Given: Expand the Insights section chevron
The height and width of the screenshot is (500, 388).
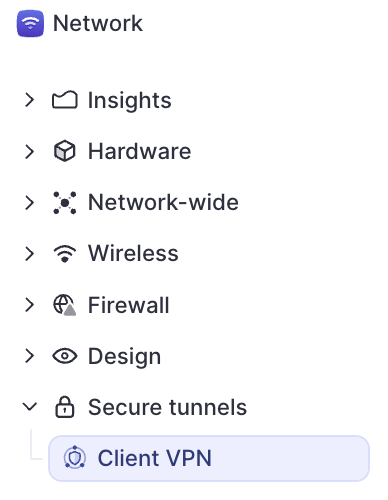Looking at the screenshot, I should (x=30, y=100).
